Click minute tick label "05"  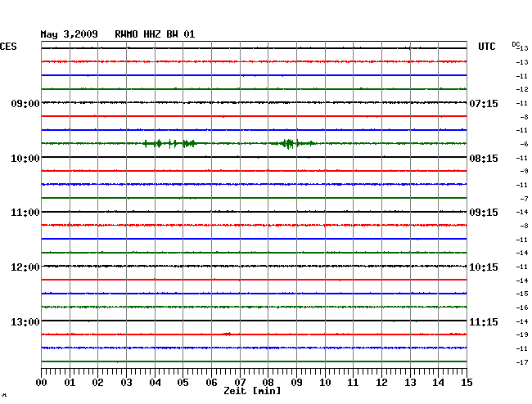coord(183,383)
